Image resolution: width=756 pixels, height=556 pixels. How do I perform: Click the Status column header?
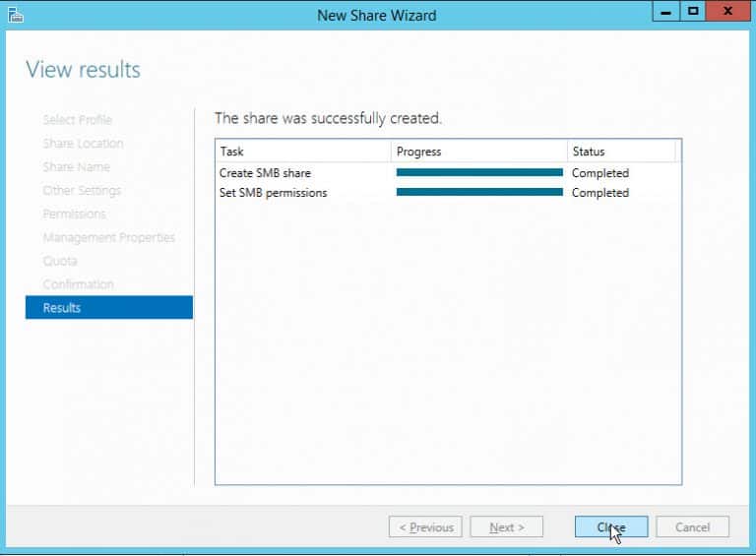tap(620, 152)
